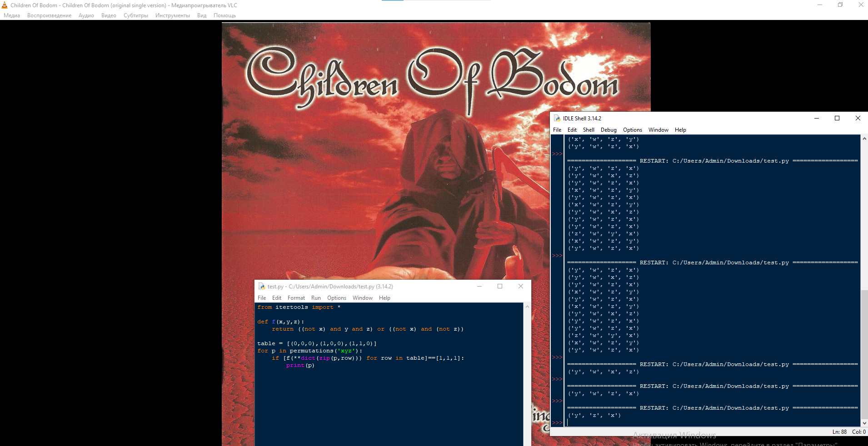
Task: Open the Format menu in the test.py editor
Action: [296, 298]
